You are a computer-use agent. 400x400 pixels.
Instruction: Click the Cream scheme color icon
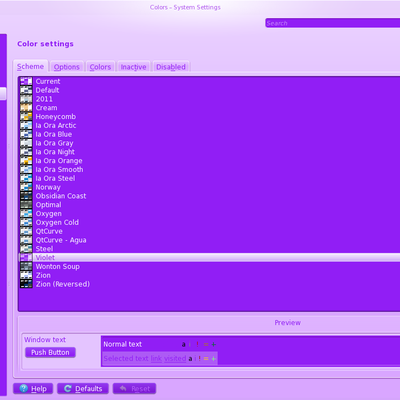click(26, 108)
